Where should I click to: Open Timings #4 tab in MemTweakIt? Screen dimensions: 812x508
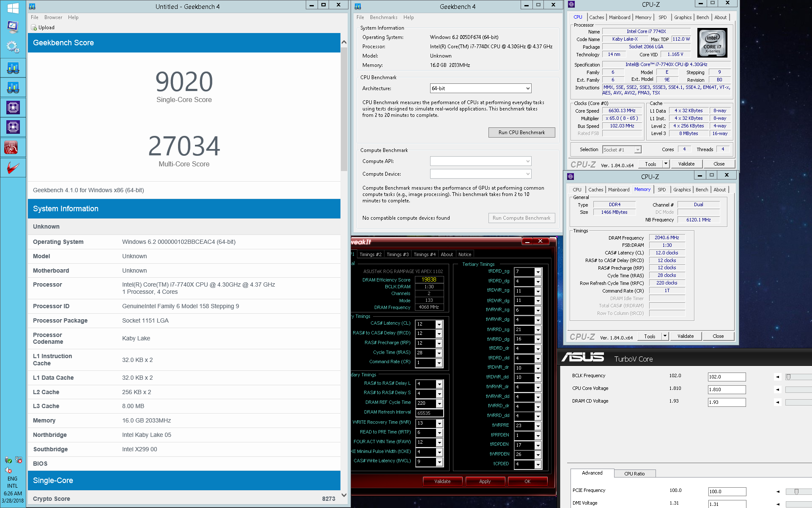[x=424, y=254]
